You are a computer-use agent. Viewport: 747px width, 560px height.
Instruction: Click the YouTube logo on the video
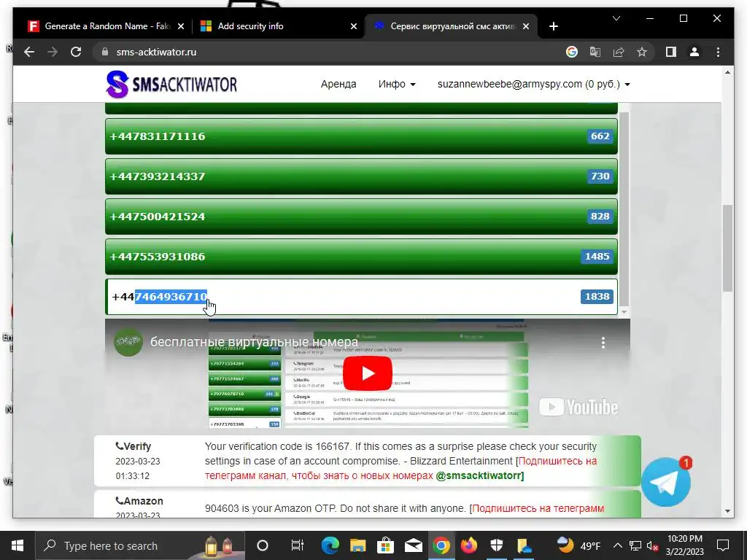(x=578, y=407)
